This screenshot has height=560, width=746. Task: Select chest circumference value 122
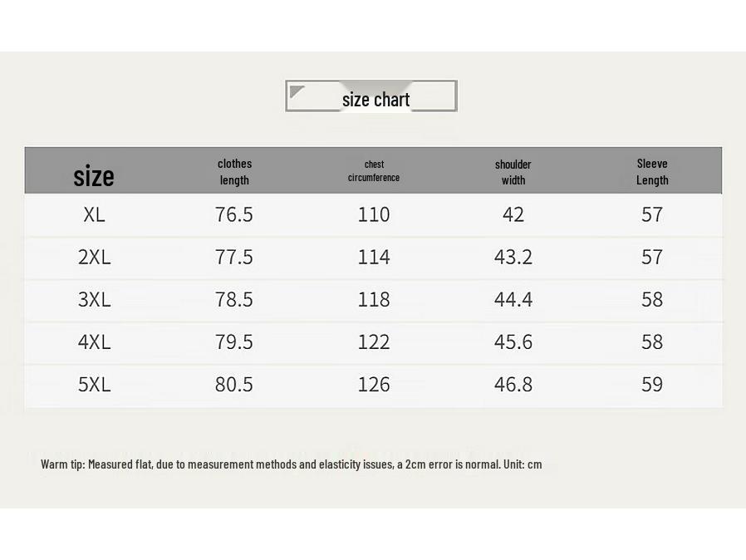[374, 341]
